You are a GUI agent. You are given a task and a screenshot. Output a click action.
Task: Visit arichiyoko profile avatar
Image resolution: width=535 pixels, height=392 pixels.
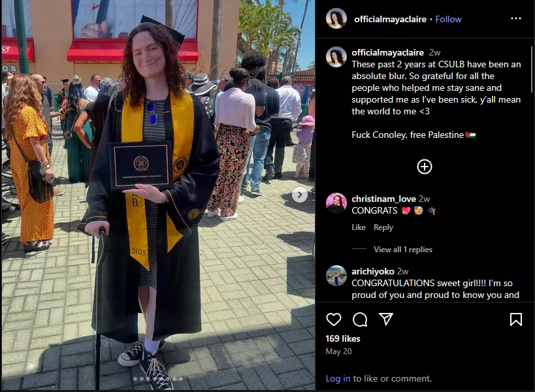click(336, 276)
